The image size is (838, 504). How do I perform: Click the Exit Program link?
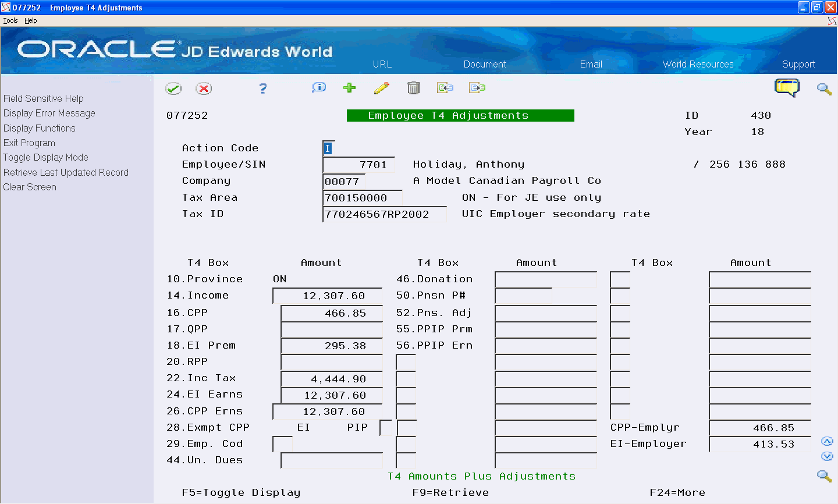(x=29, y=143)
